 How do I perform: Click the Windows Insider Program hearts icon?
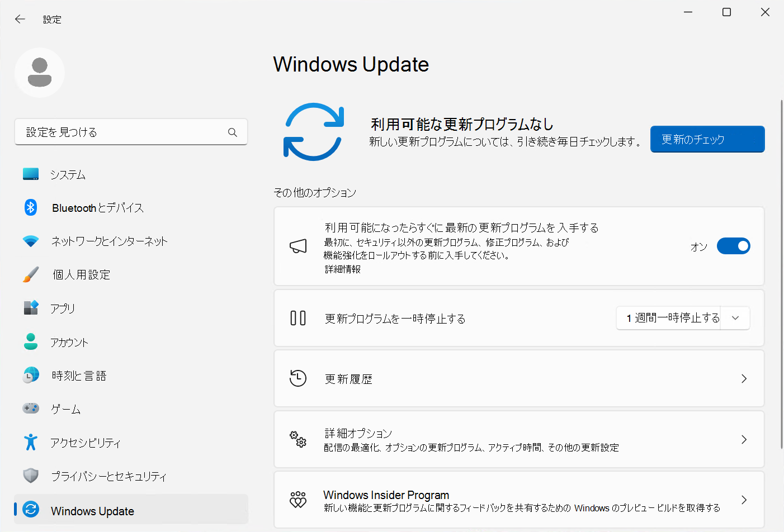coord(298,500)
